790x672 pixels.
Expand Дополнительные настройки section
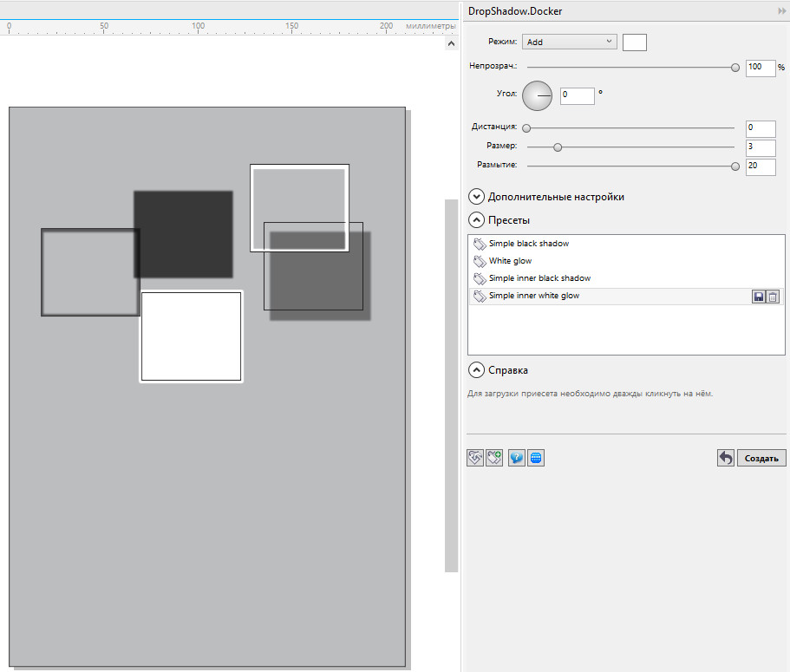[x=476, y=197]
